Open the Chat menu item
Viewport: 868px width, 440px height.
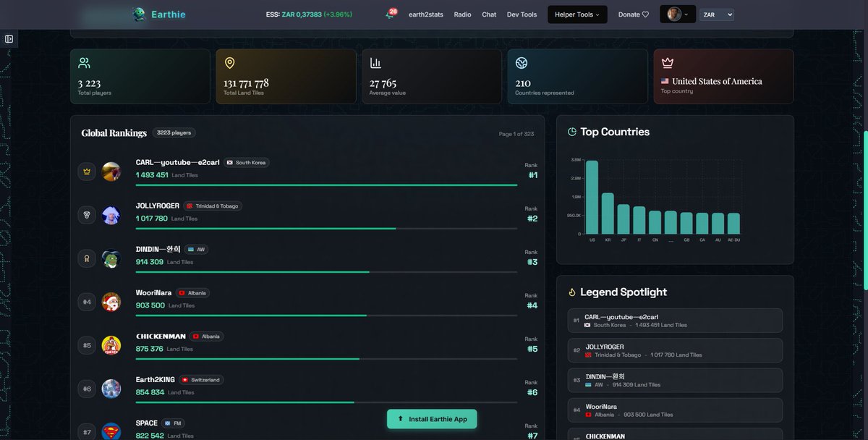click(489, 14)
